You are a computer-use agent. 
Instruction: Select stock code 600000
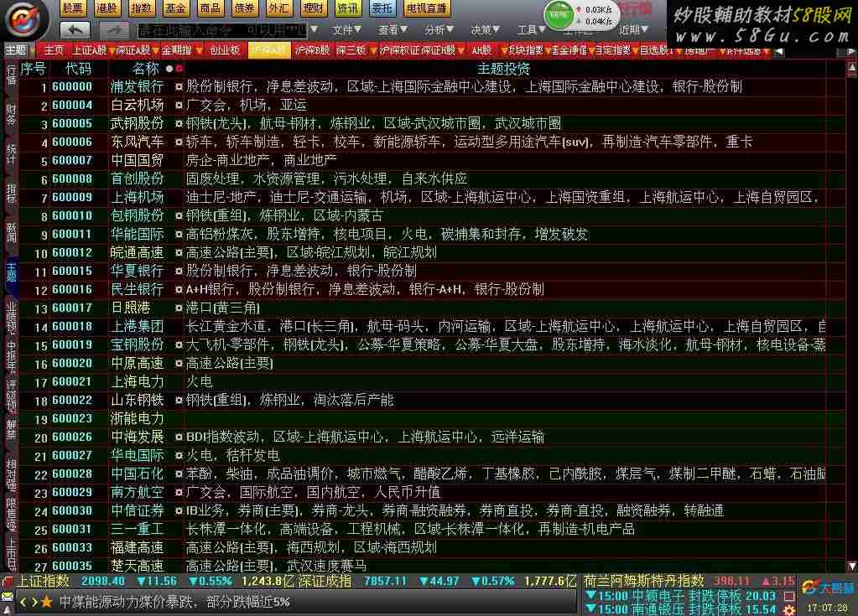coord(72,86)
